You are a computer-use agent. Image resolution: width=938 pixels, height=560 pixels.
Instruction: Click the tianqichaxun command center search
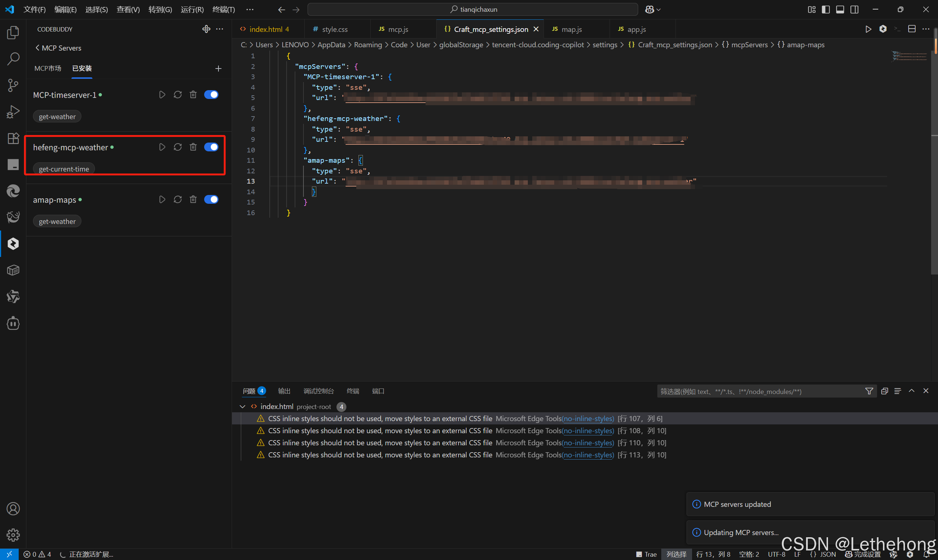[473, 10]
